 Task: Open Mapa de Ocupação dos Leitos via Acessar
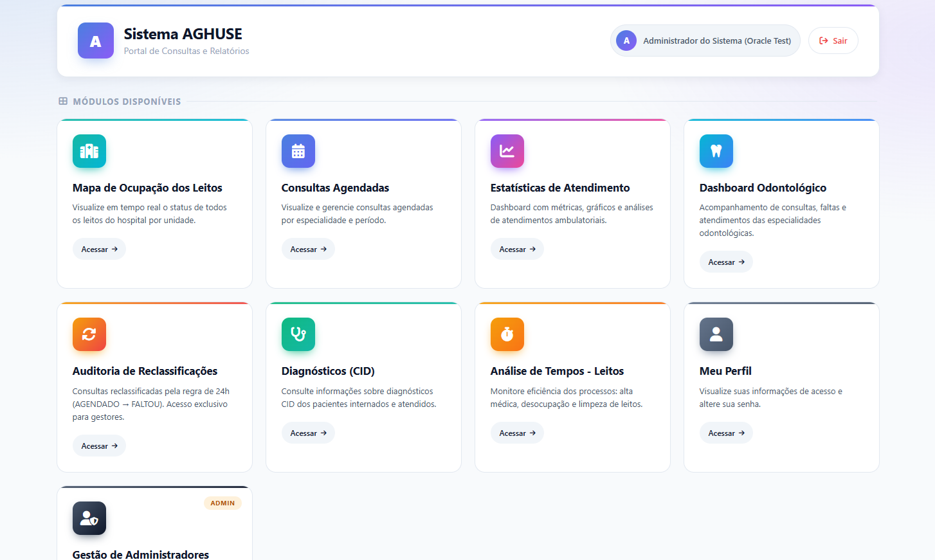[x=99, y=249]
